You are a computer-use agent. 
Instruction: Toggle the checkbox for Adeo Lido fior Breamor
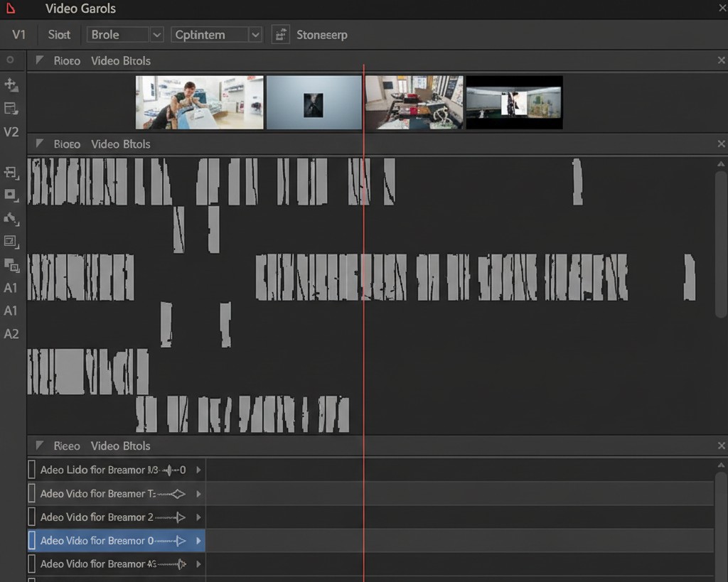tap(31, 470)
